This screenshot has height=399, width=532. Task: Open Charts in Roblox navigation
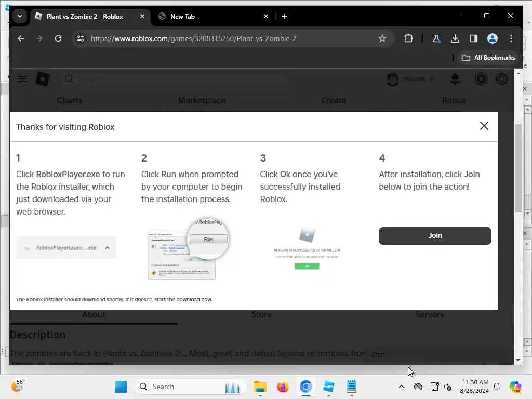point(70,100)
